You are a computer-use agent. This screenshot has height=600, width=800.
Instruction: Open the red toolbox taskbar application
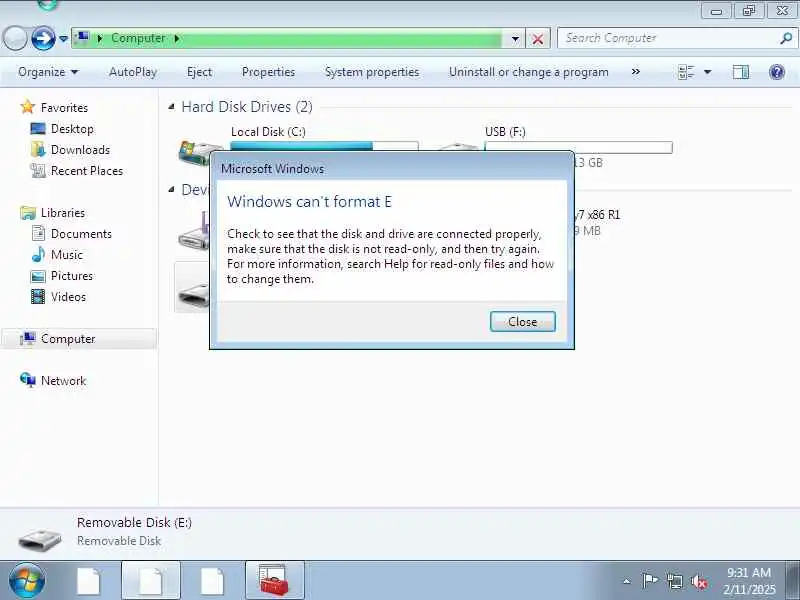pos(274,581)
